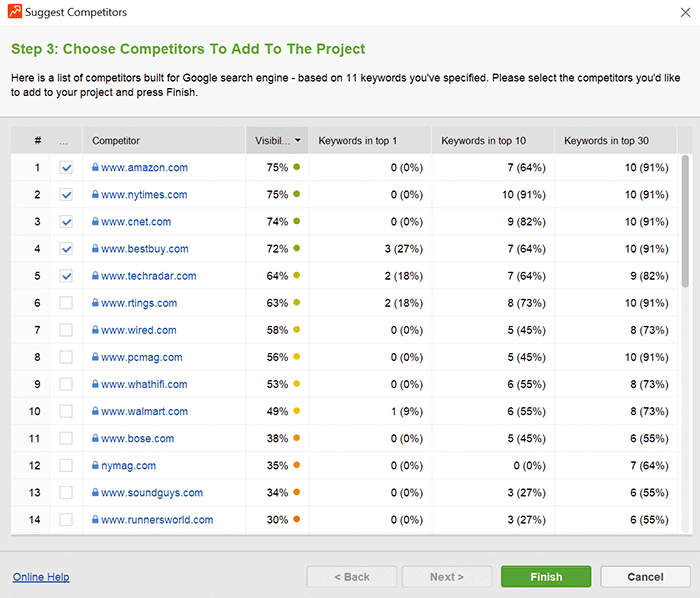Image resolution: width=700 pixels, height=598 pixels.
Task: Uncheck the www.nytimes.com checkbox
Action: point(66,195)
